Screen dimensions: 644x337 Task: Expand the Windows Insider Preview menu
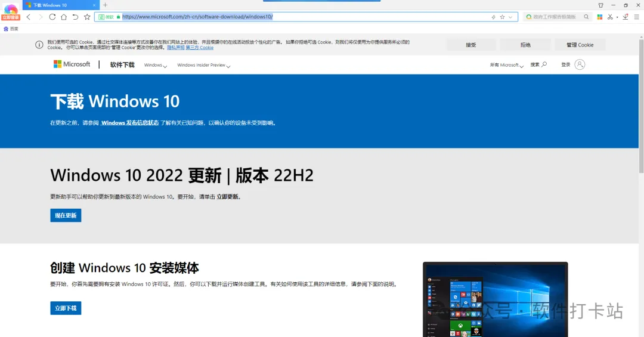[204, 66]
